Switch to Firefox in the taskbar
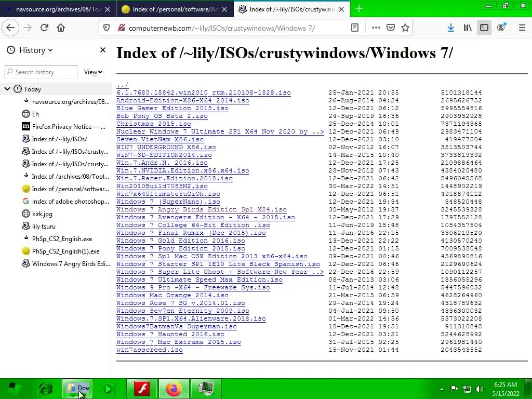Image resolution: width=532 pixels, height=399 pixels. pos(174,389)
